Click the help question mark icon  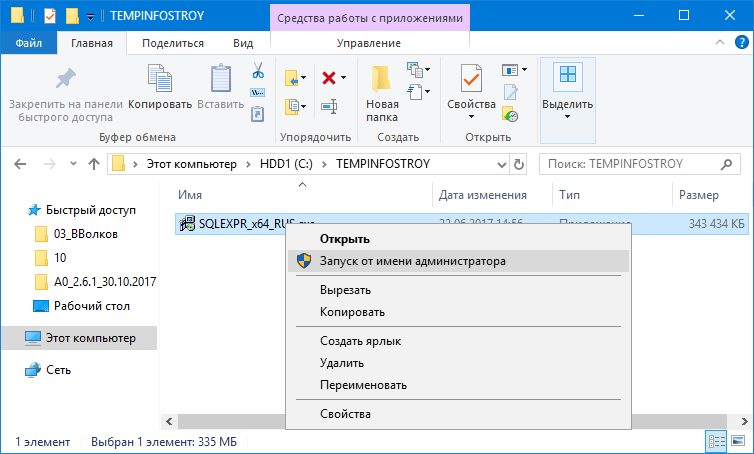(x=741, y=43)
